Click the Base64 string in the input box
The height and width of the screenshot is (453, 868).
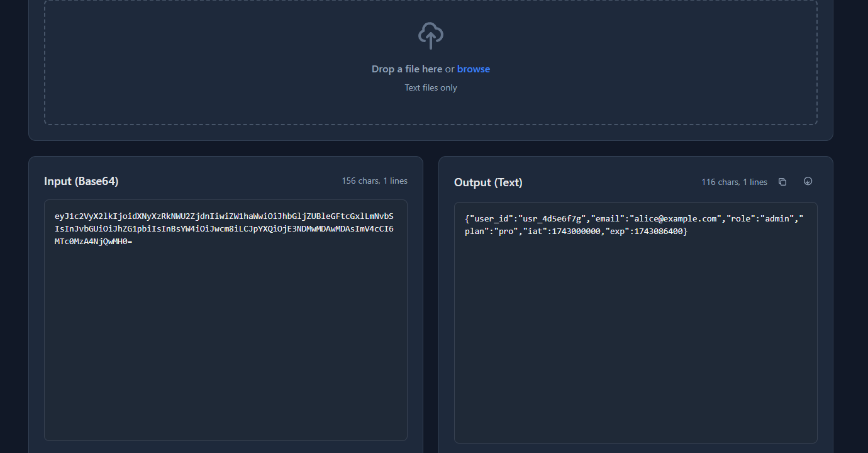(225, 228)
